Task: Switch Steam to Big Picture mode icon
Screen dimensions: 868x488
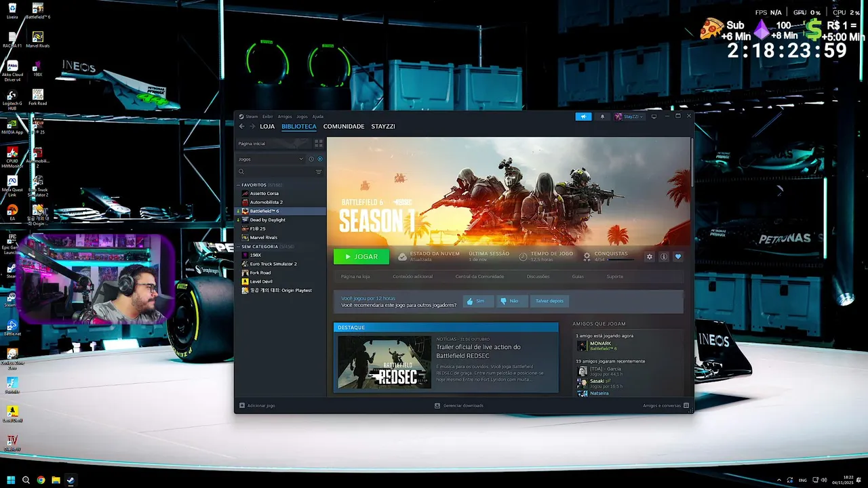Action: point(654,117)
